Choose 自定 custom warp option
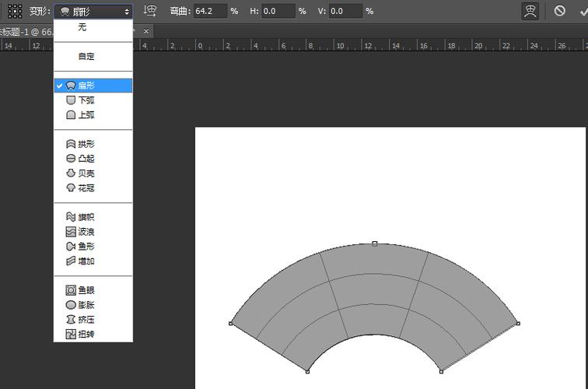The height and width of the screenshot is (389, 588). point(86,56)
